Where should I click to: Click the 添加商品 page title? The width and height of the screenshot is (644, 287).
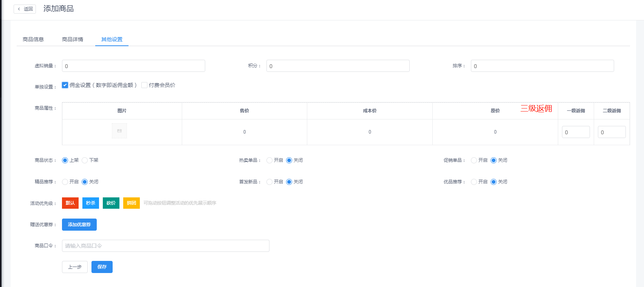pyautogui.click(x=59, y=9)
